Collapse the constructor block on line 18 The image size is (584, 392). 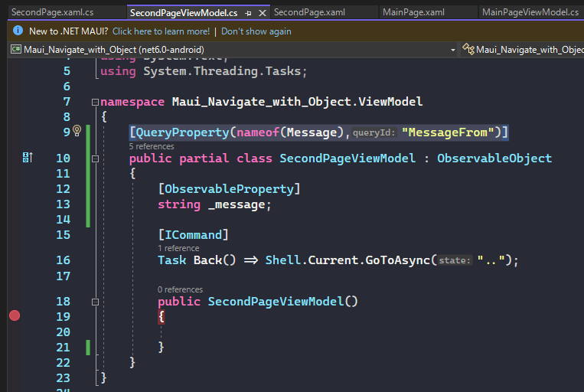pyautogui.click(x=95, y=302)
